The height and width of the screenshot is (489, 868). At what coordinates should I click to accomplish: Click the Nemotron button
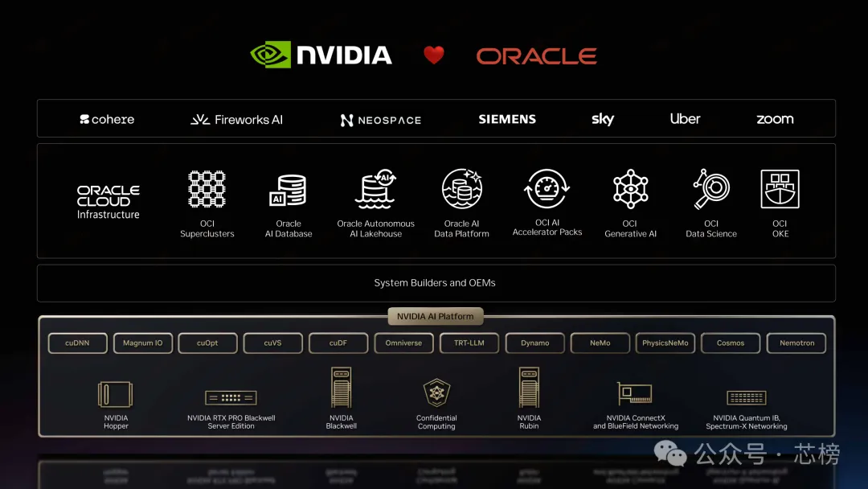(x=796, y=343)
